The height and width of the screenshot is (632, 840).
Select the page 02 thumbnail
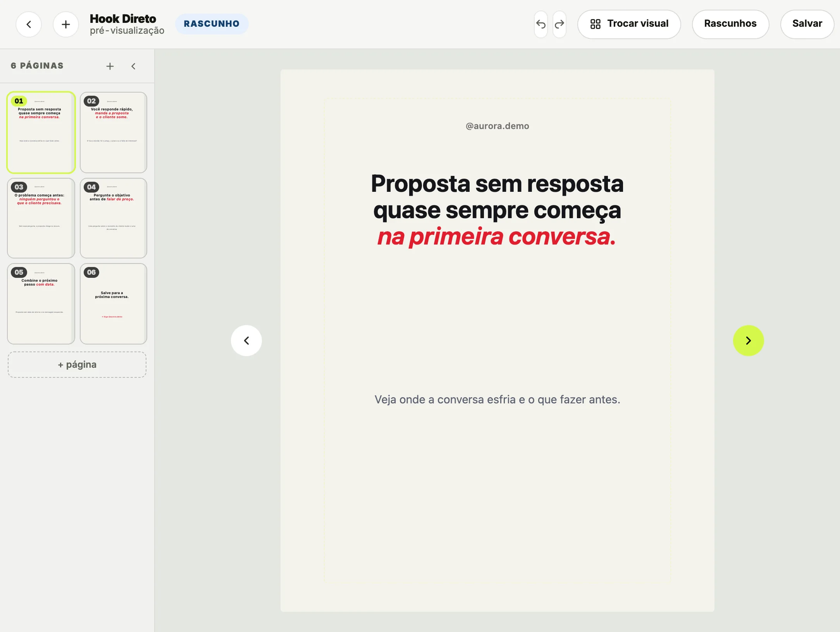click(x=114, y=132)
